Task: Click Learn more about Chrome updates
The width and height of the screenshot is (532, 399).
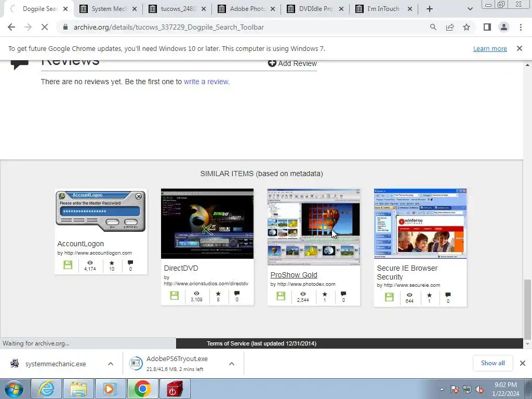Action: pyautogui.click(x=490, y=48)
